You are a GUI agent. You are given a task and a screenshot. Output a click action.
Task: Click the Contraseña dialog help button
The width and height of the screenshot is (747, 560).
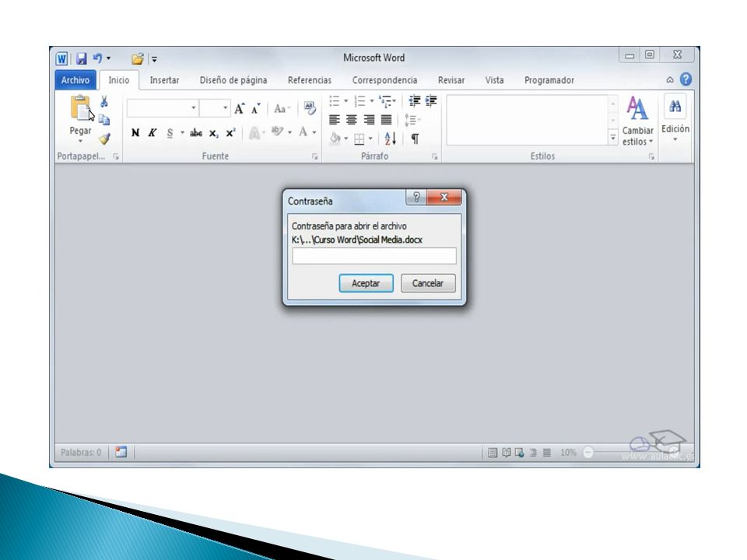tap(416, 197)
